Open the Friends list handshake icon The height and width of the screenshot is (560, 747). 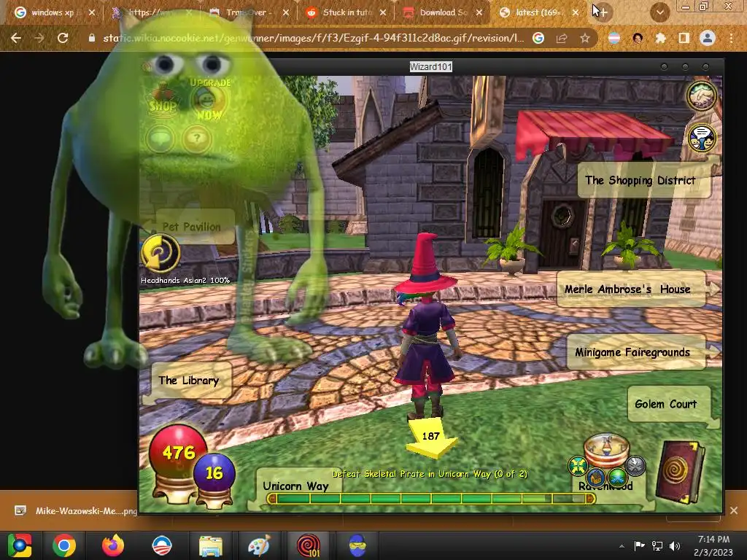[x=702, y=95]
